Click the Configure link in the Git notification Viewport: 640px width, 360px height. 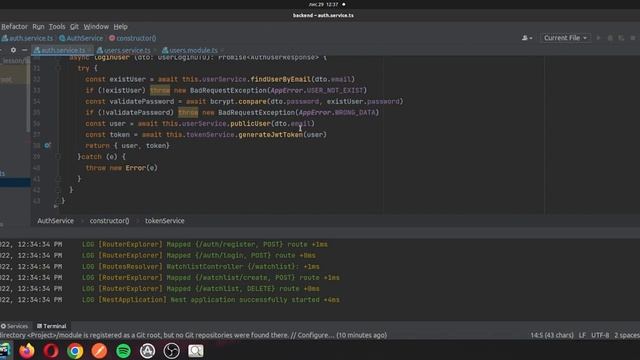(x=315, y=335)
